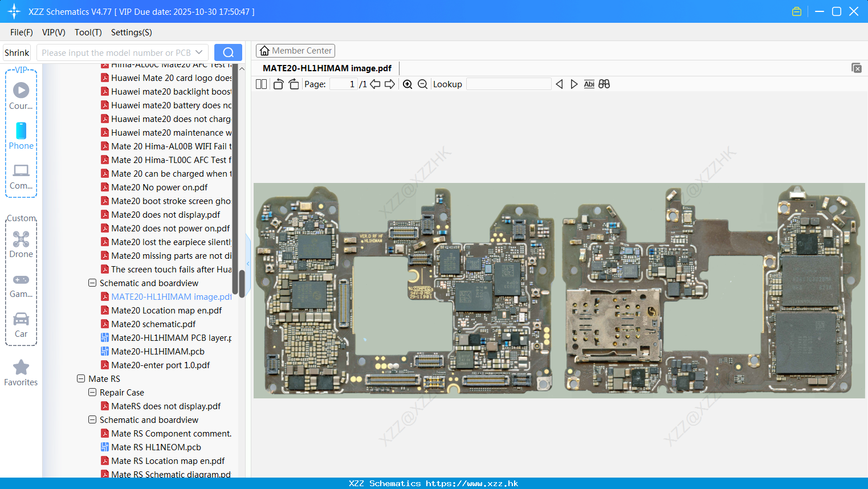This screenshot has width=868, height=489.
Task: Click the yellow briefcase title-bar icon
Action: [797, 11]
